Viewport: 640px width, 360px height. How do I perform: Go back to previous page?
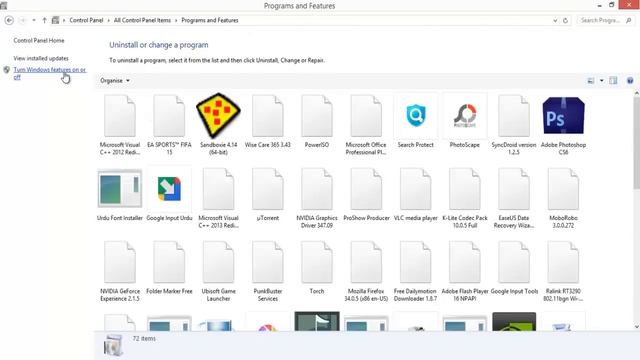tap(9, 20)
